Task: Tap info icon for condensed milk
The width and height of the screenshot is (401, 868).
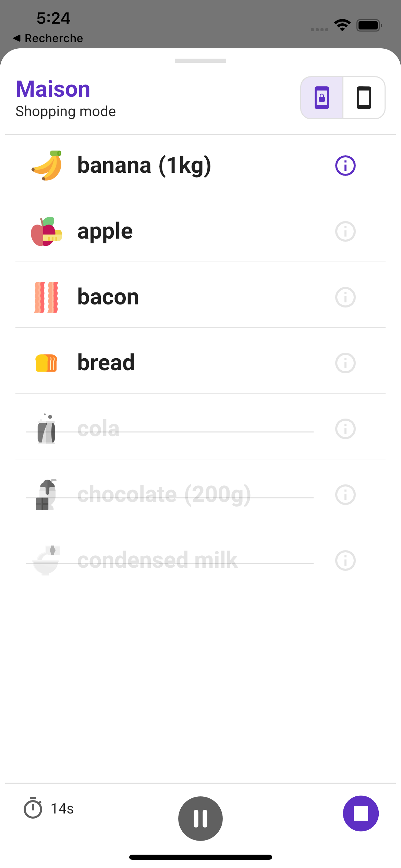Action: coord(345,560)
